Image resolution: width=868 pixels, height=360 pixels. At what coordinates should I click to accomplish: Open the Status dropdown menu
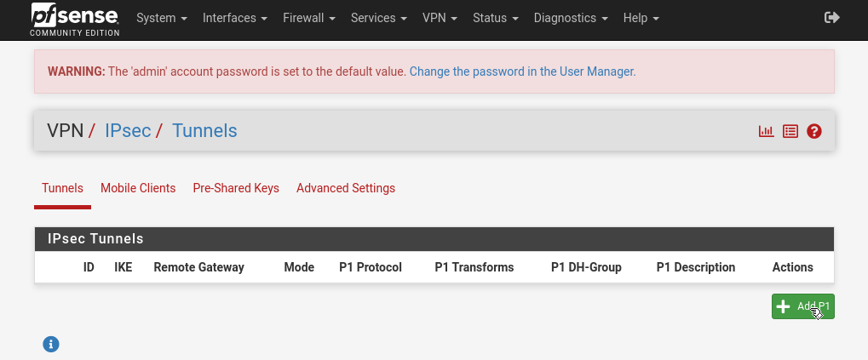[x=496, y=18]
